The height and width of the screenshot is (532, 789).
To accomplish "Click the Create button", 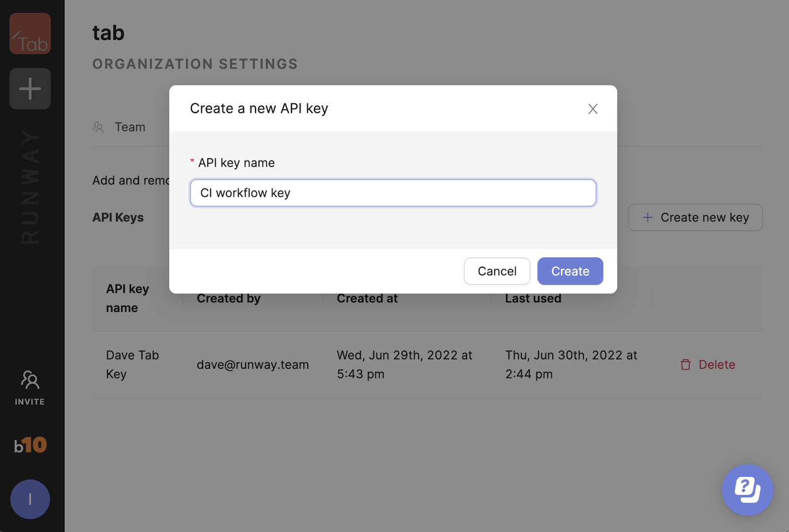I will pyautogui.click(x=570, y=271).
